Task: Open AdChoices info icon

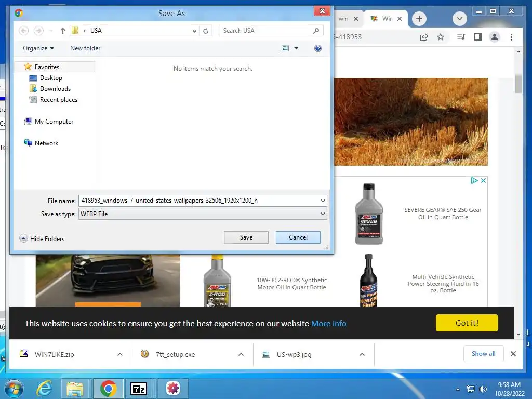Action: 474,180
